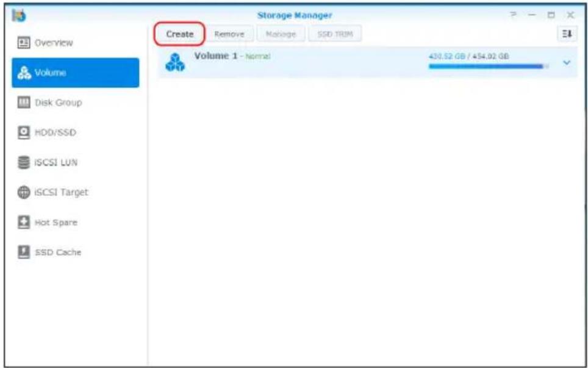Click the Storage Manager app logo icon
This screenshot has height=368, width=588.
[19, 15]
